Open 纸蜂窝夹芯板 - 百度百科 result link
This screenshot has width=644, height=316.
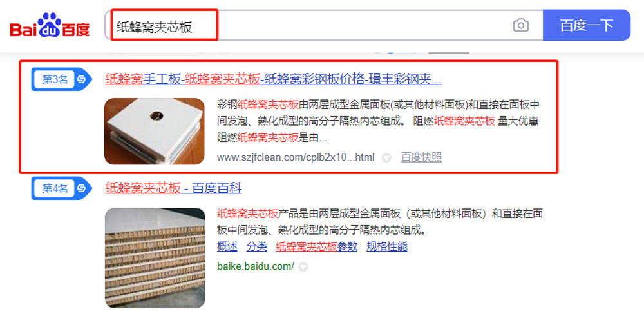173,188
